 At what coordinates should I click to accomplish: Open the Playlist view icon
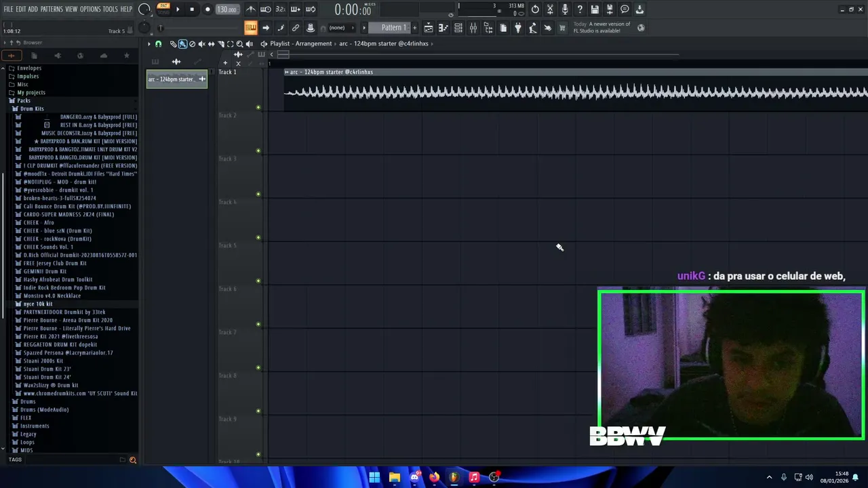[x=429, y=28]
